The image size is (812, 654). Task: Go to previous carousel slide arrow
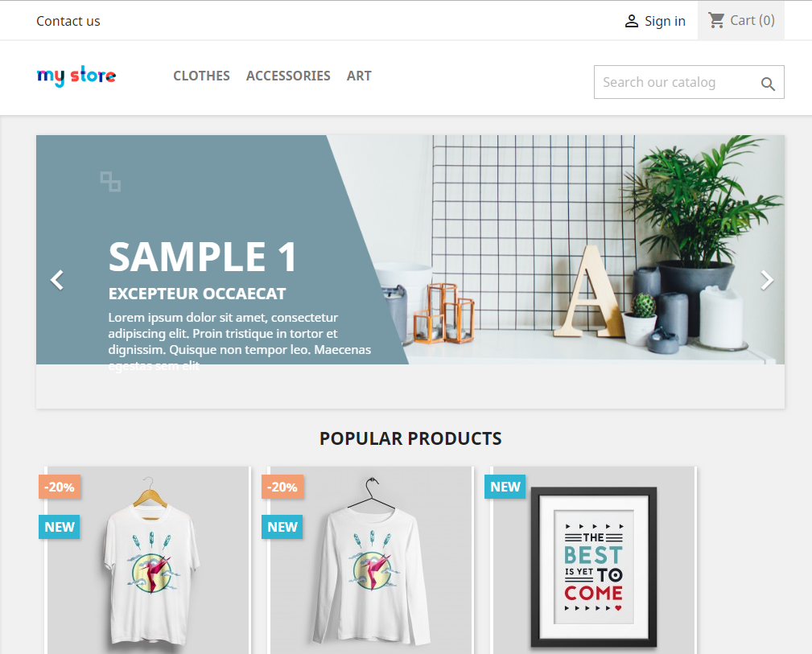click(57, 280)
